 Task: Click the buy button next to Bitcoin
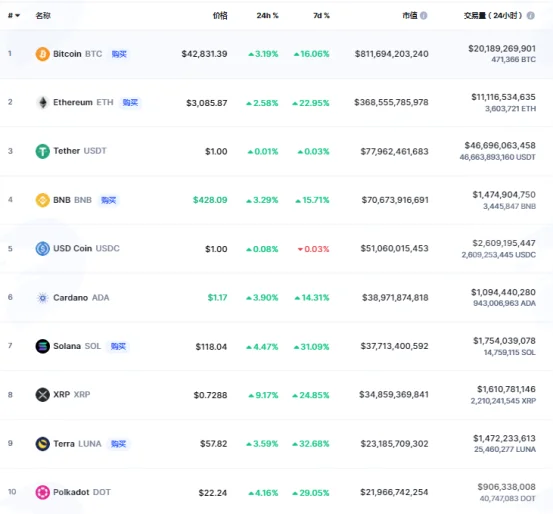[119, 54]
